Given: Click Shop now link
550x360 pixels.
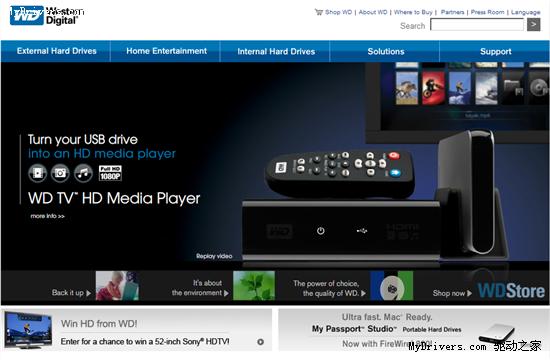Looking at the screenshot, I should (x=452, y=293).
